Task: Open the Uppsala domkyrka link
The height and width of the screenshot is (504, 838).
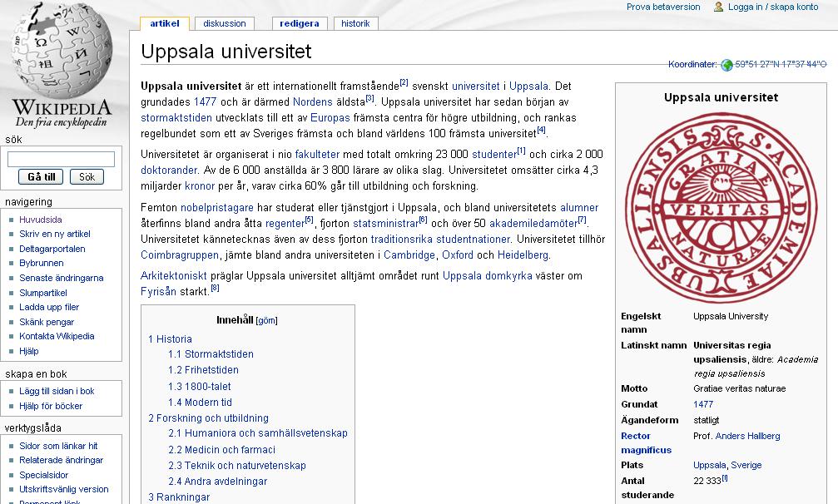Action: pos(488,276)
